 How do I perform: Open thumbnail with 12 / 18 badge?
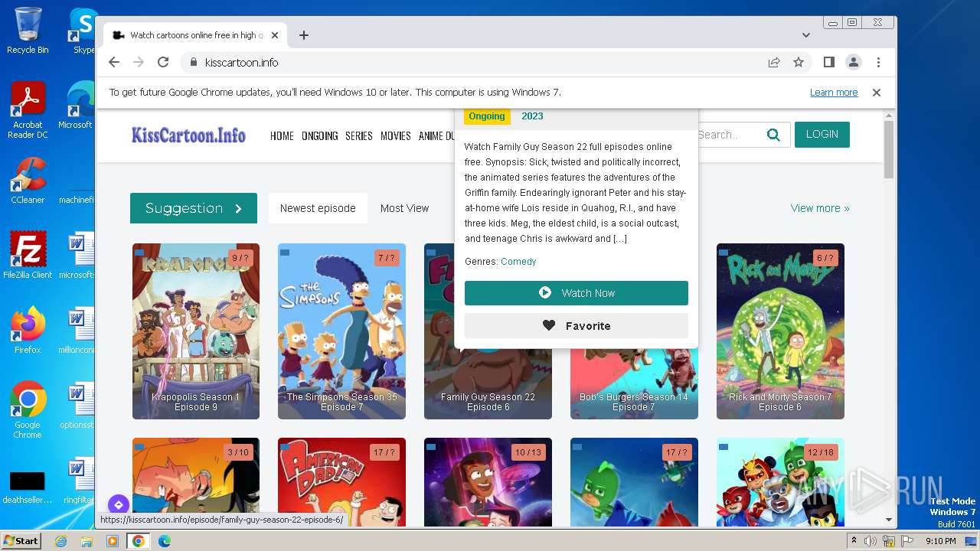point(780,481)
